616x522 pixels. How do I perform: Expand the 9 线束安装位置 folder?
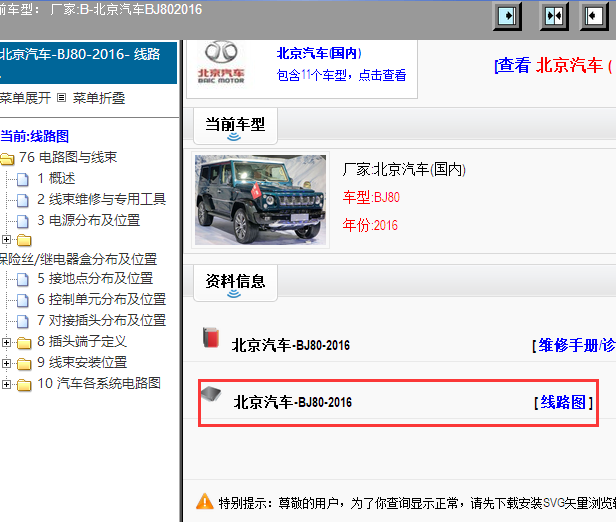coord(6,363)
